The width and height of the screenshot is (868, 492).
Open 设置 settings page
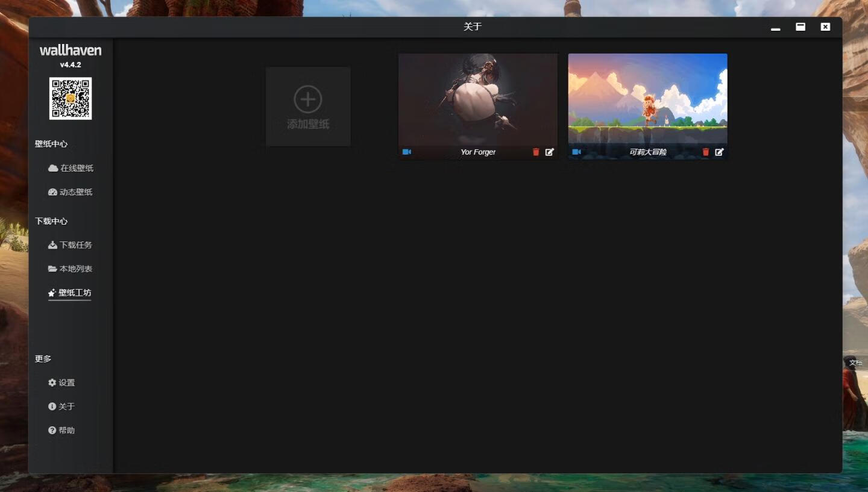point(61,382)
